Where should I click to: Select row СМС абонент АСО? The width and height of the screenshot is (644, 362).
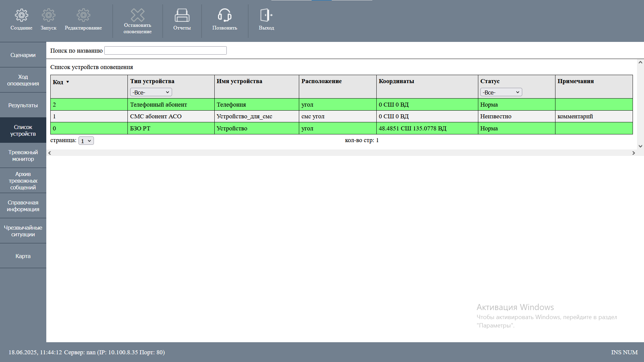point(341,116)
